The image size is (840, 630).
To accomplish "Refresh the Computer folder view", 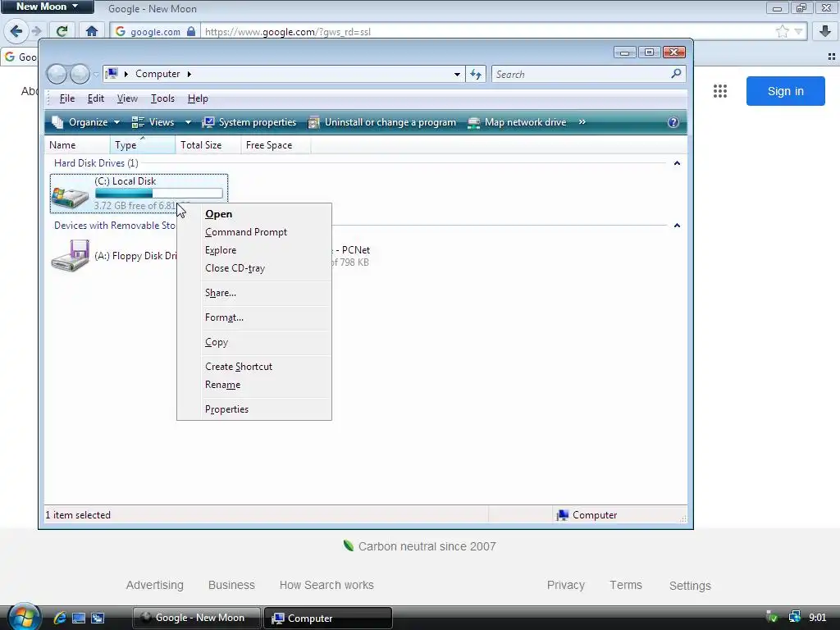I will point(476,74).
